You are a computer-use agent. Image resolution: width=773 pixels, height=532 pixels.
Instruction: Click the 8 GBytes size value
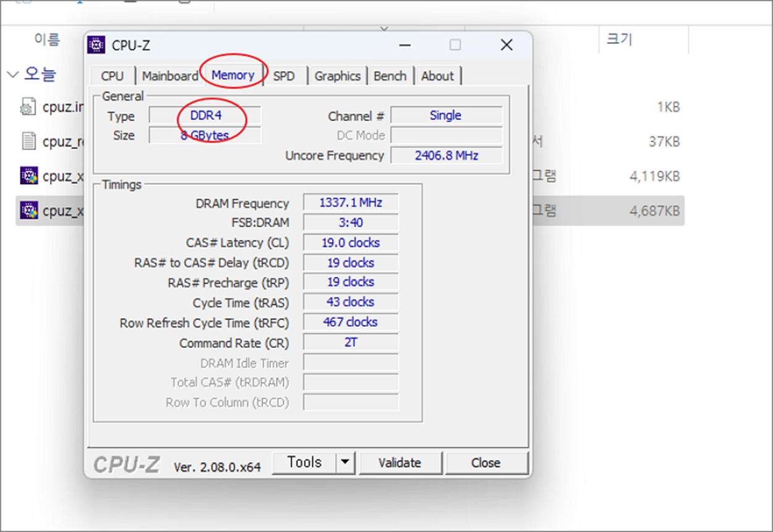click(x=205, y=135)
